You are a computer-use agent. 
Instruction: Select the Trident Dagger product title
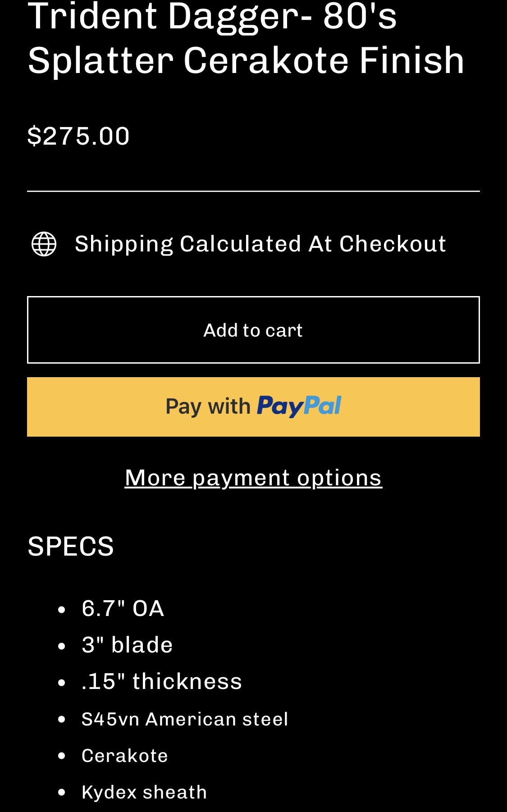pos(246,40)
